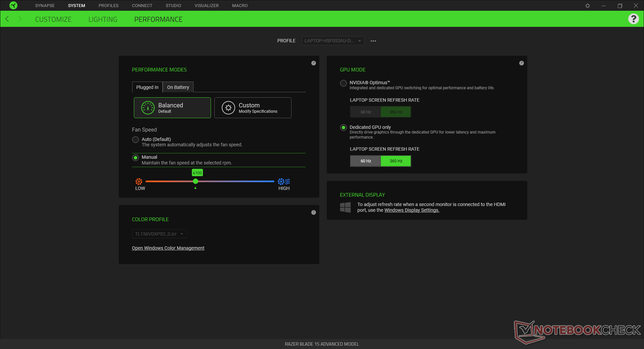This screenshot has height=349, width=644.
Task: Show Performance Modes help tooltip icon
Action: (314, 63)
